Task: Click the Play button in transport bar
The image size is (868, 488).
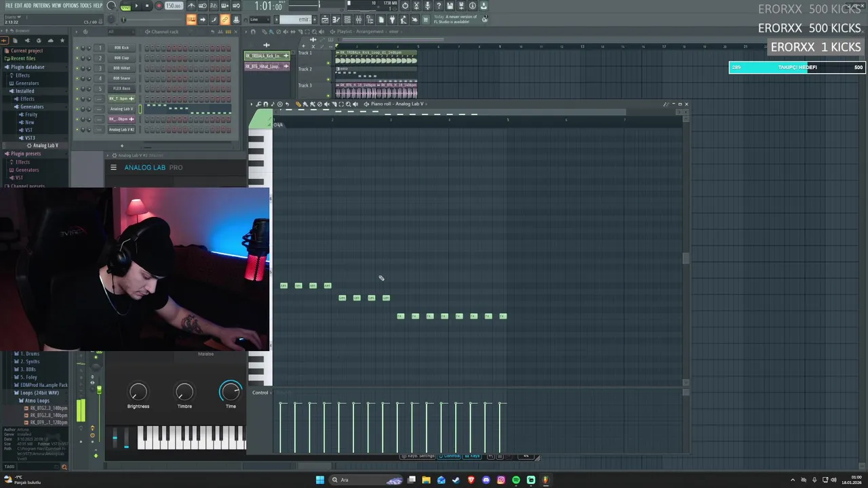Action: 136,5
